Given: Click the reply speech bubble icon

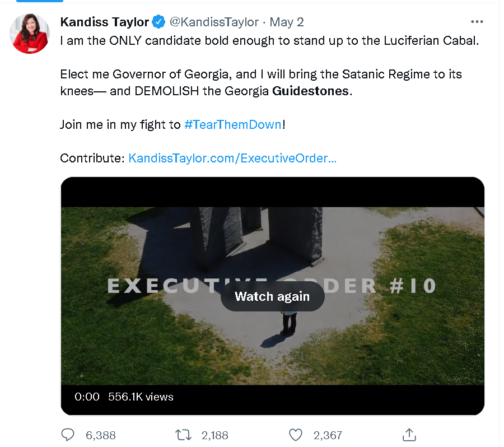Looking at the screenshot, I should 68,435.
